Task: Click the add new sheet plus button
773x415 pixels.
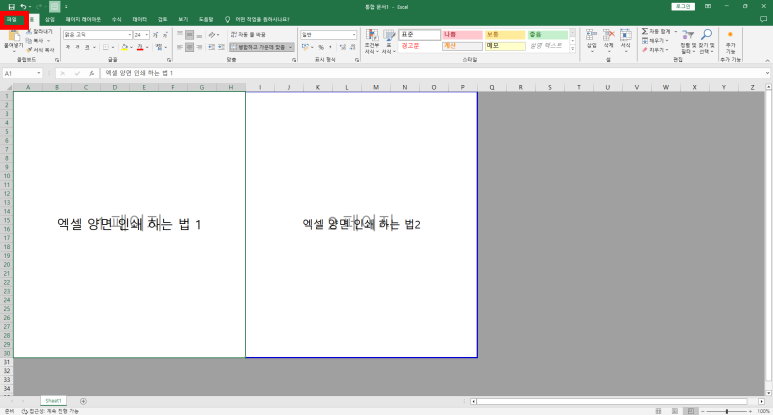Action: coord(83,401)
